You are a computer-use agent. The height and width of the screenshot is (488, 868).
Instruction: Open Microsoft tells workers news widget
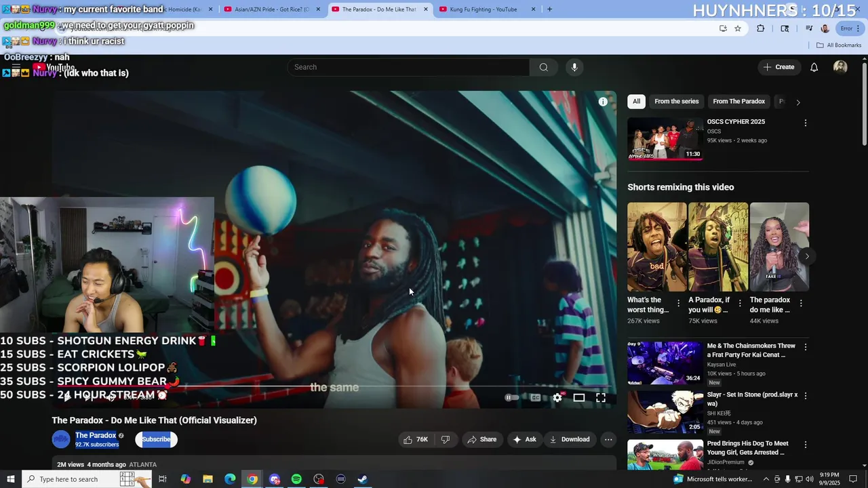(x=713, y=479)
